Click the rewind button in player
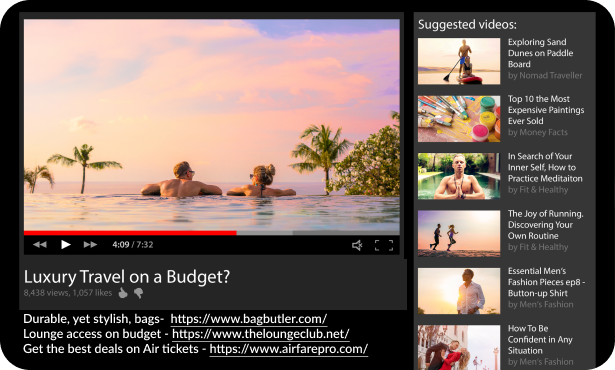 [40, 244]
